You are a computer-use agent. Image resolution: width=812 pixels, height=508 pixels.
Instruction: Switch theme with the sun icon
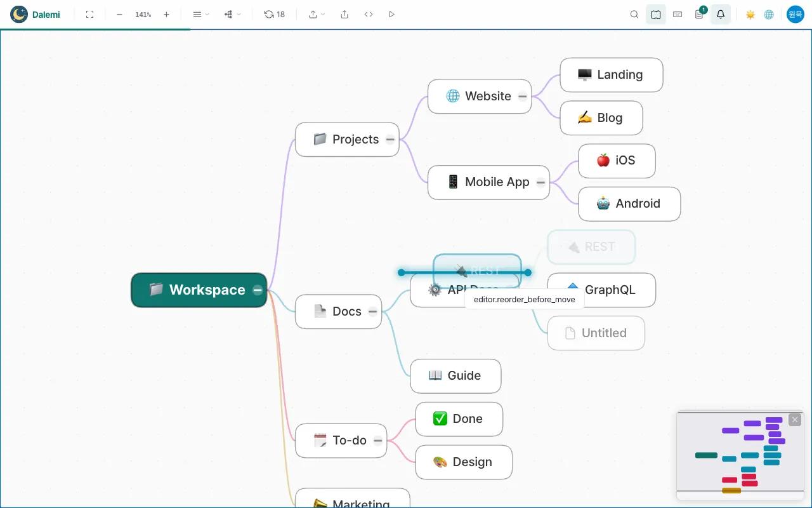(750, 14)
